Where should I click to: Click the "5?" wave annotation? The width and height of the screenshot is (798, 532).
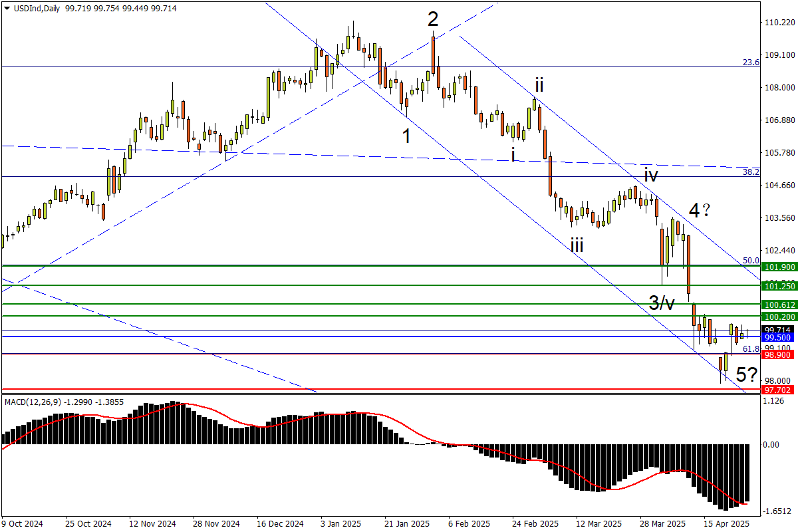(747, 374)
